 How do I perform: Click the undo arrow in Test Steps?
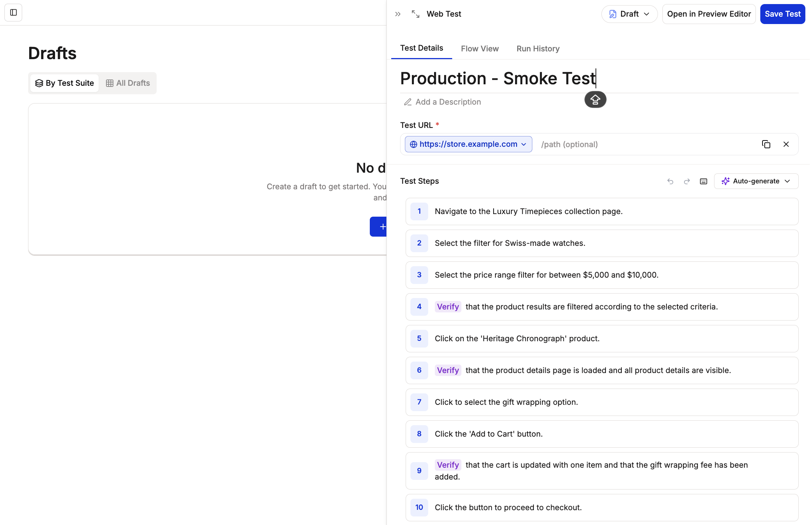tap(670, 181)
